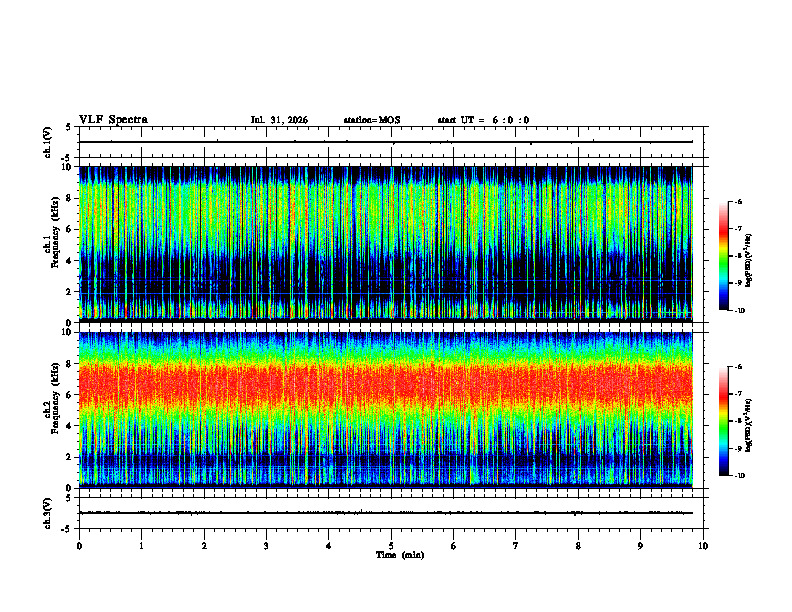
Task: Click the 'start UT = 6 : 0 : 0' label
Action: tap(483, 120)
